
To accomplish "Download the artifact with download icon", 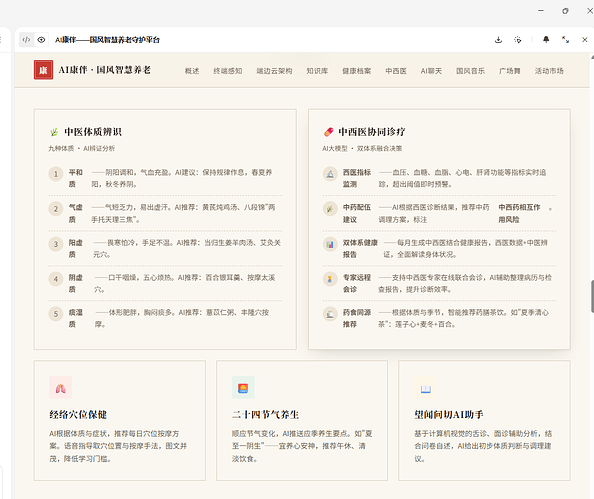I will 499,40.
